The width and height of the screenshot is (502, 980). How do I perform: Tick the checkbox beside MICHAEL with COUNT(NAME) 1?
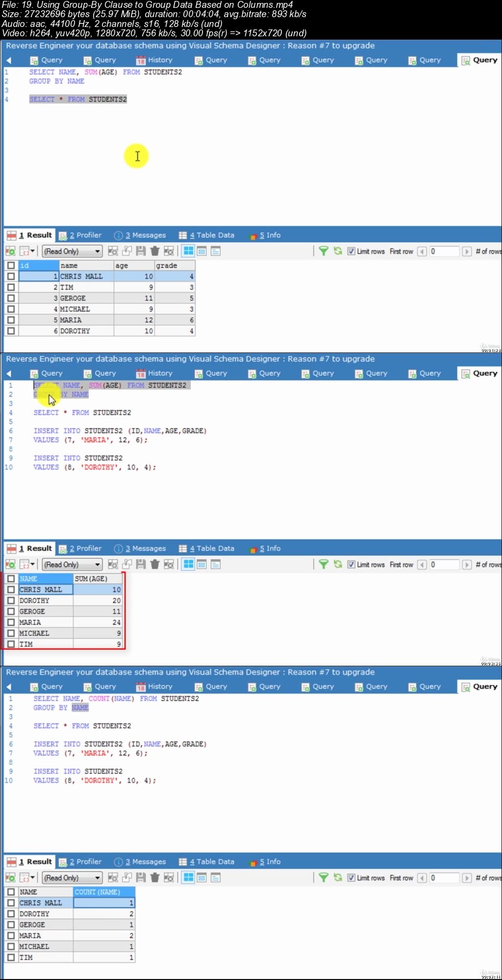coord(11,946)
